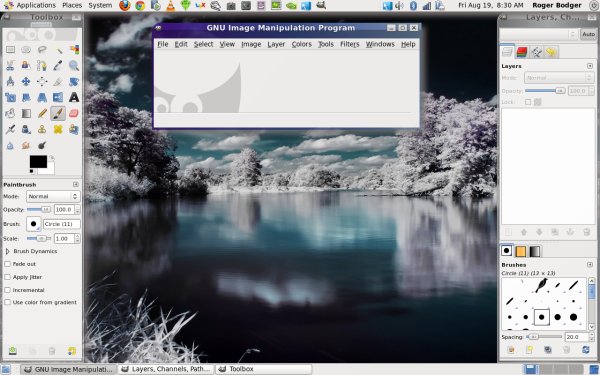The image size is (600, 375).
Task: Select the Flip tool
Action: coord(58,97)
